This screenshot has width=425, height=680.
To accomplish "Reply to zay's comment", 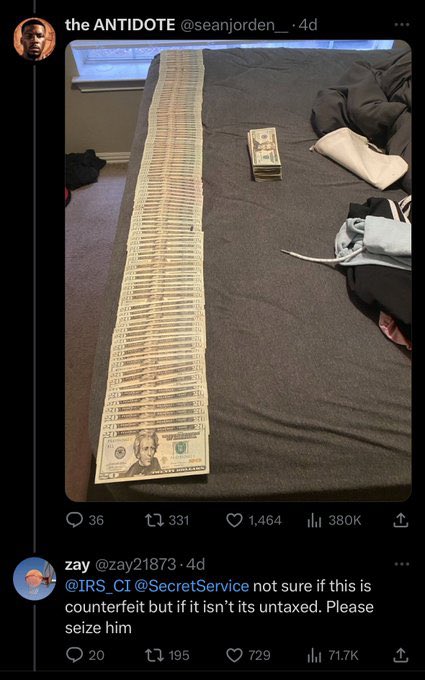I will tap(85, 655).
